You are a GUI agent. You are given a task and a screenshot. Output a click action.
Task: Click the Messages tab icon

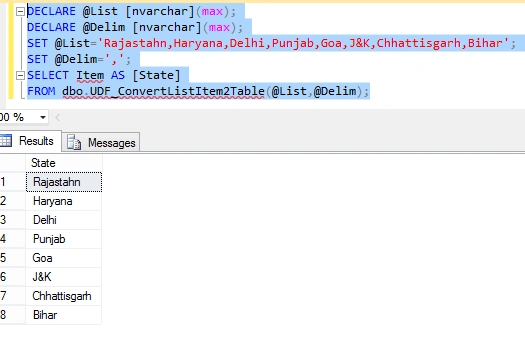[74, 142]
